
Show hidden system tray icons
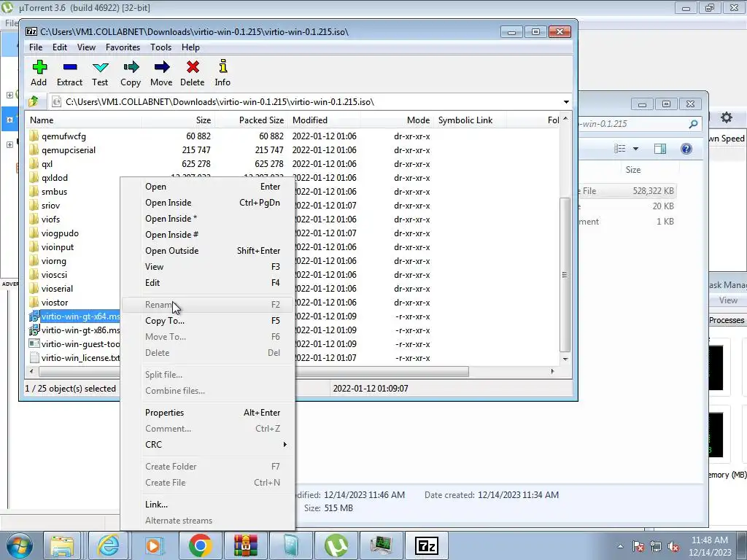[x=620, y=547]
